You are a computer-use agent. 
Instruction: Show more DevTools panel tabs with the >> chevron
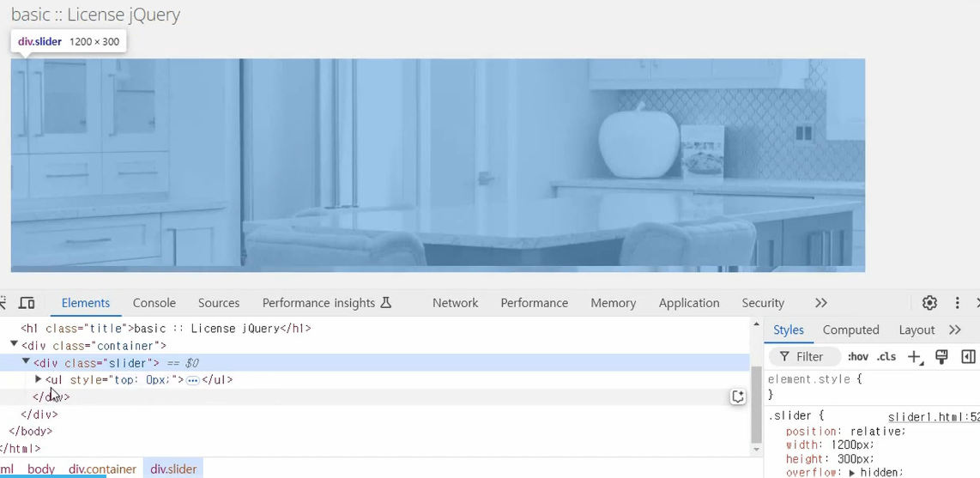821,303
